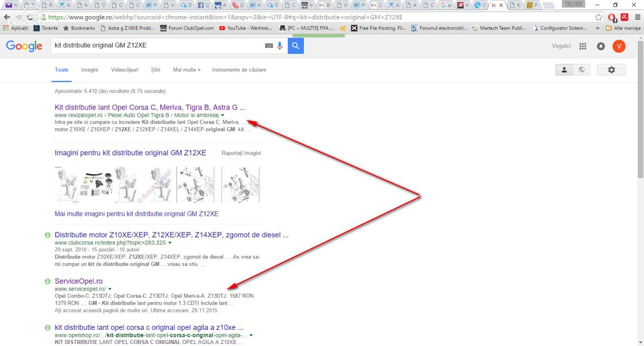
Task: Switch to the Imagini tab
Action: [90, 70]
